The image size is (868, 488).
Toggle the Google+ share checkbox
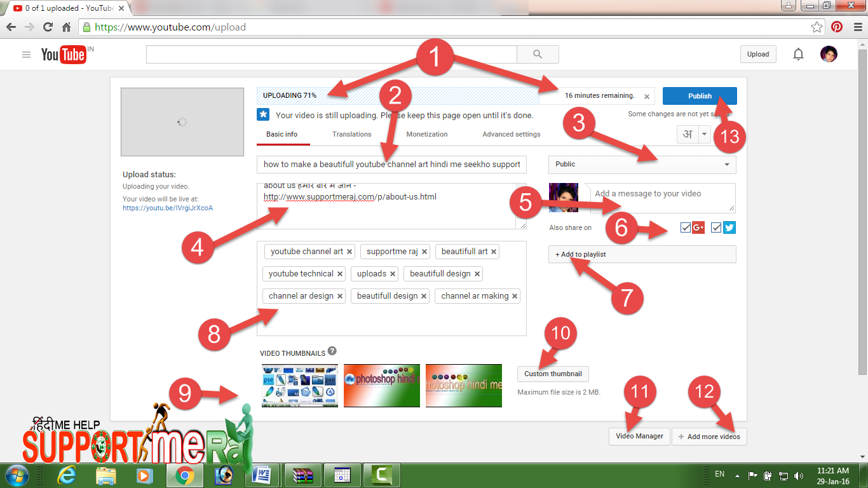(685, 227)
